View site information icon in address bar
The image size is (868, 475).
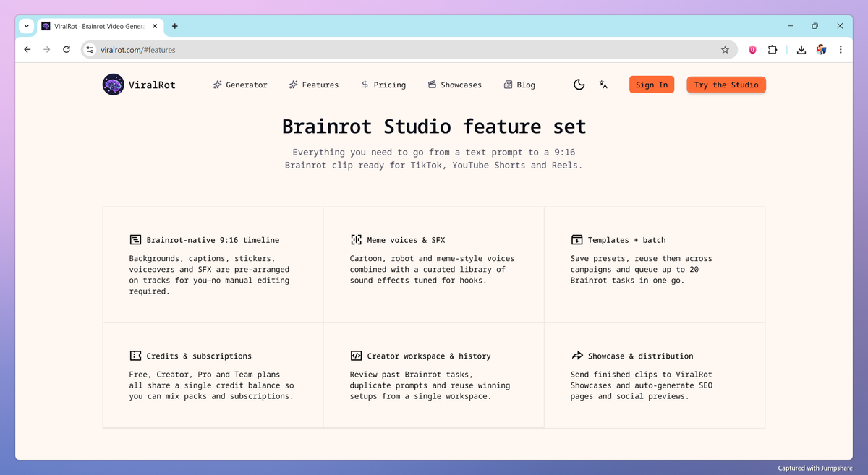pyautogui.click(x=90, y=50)
